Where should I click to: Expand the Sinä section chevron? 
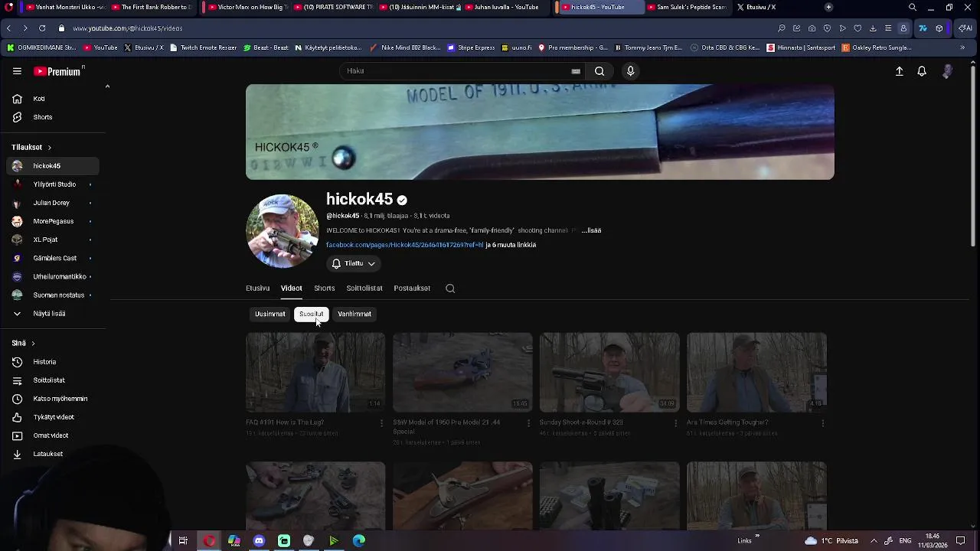pos(33,344)
